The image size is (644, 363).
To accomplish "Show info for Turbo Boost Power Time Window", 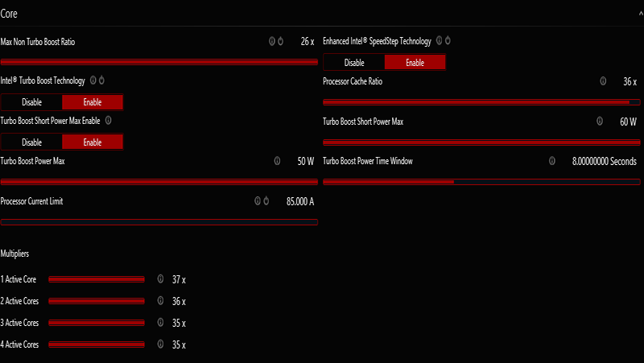I will 552,161.
